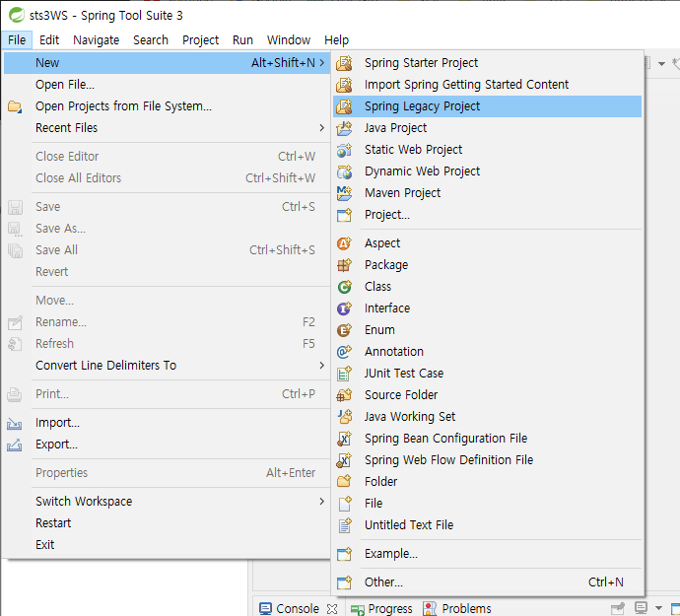Expand the New submenu arrow

click(322, 63)
